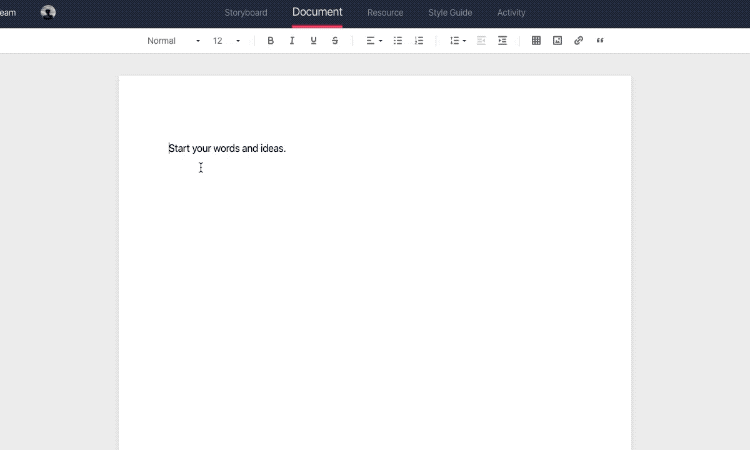Increase paragraph indent
The width and height of the screenshot is (750, 450).
(502, 41)
